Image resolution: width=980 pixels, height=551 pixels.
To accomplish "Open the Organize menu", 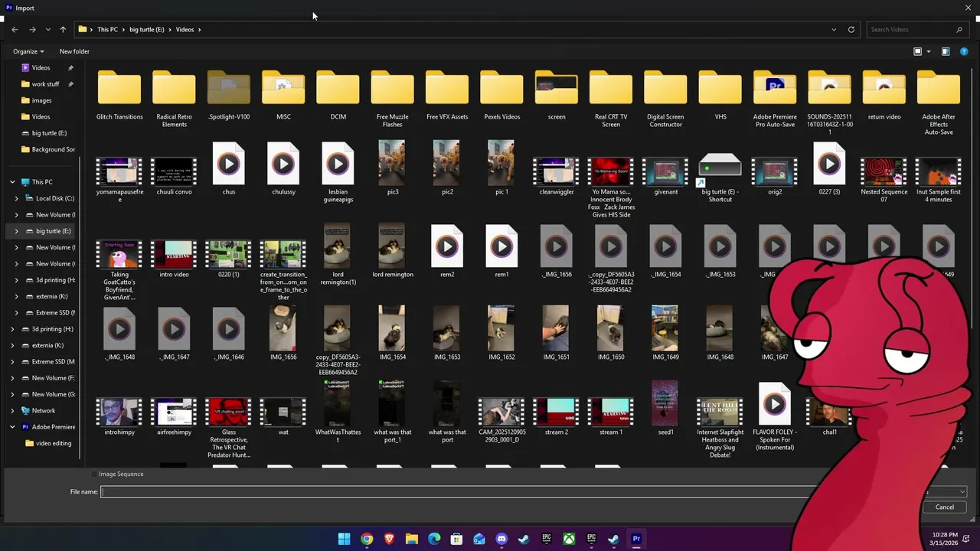I will click(28, 51).
